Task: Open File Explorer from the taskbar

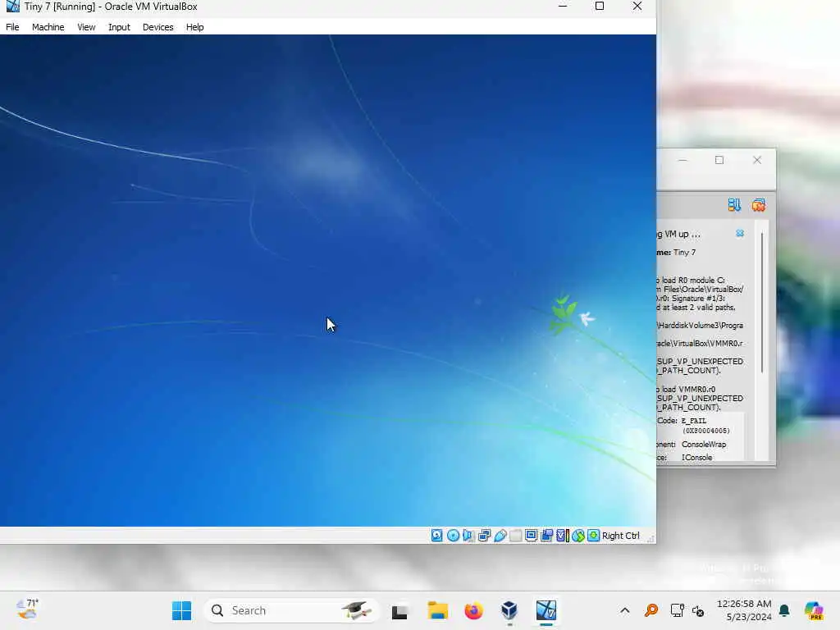Action: 437,610
